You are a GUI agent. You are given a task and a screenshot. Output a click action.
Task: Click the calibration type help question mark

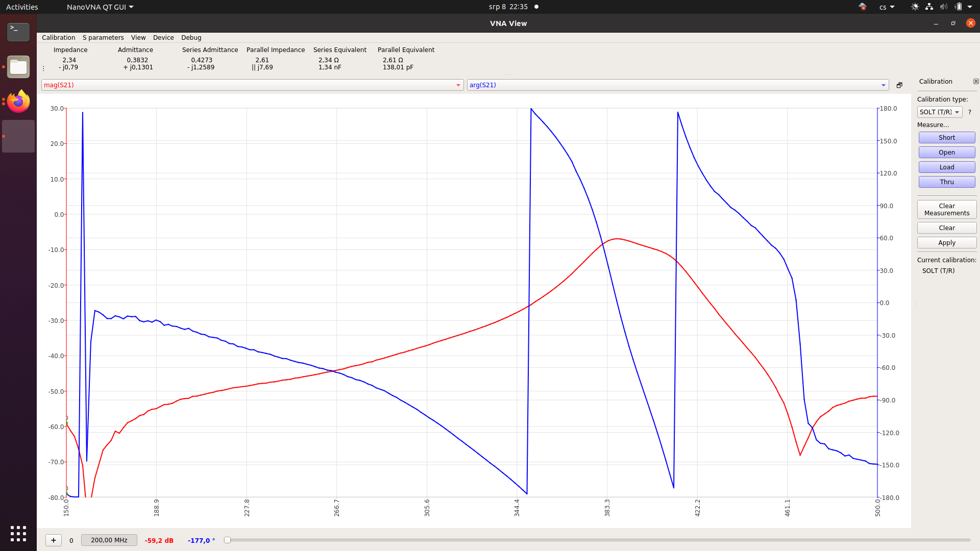pos(970,112)
